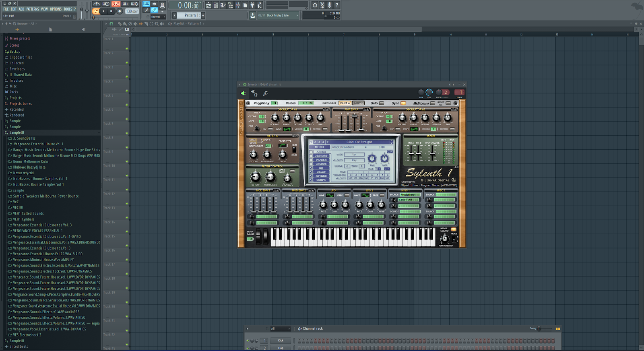Viewport: 644px width, 351px height.
Task: Click the microphone recording icon
Action: tap(330, 5)
